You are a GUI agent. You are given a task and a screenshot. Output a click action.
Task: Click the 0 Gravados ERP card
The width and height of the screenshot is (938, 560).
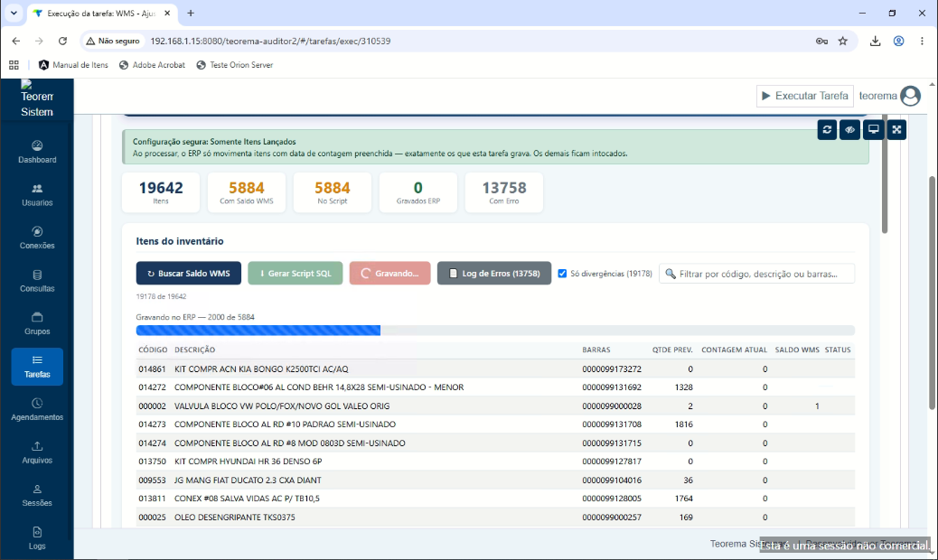click(x=418, y=192)
